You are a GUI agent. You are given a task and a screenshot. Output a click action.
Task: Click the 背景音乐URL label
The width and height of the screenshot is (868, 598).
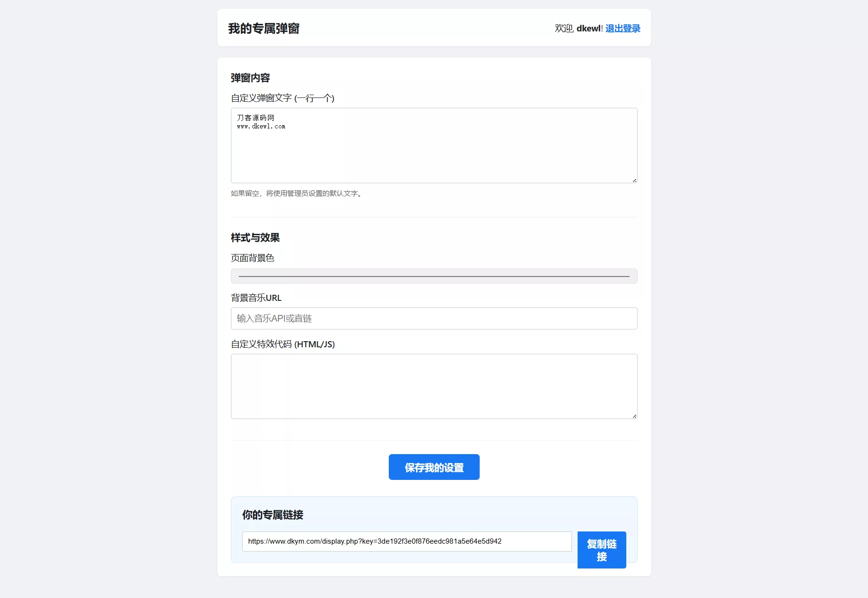(256, 298)
